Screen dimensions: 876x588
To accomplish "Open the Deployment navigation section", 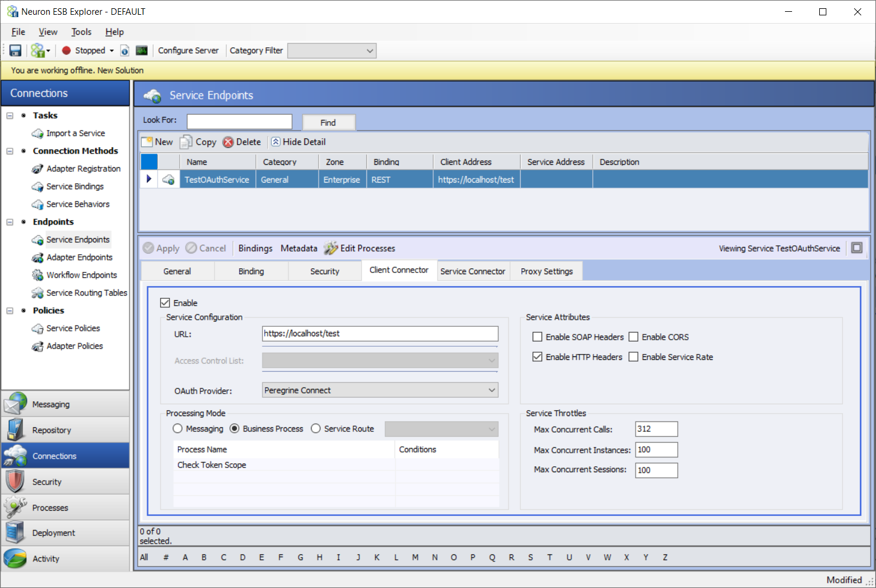I will tap(65, 533).
